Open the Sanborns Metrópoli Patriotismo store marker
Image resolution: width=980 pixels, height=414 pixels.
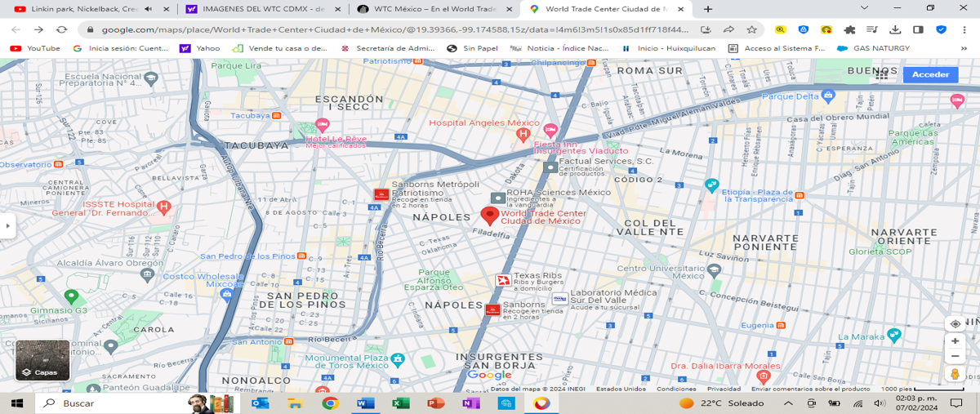381,194
